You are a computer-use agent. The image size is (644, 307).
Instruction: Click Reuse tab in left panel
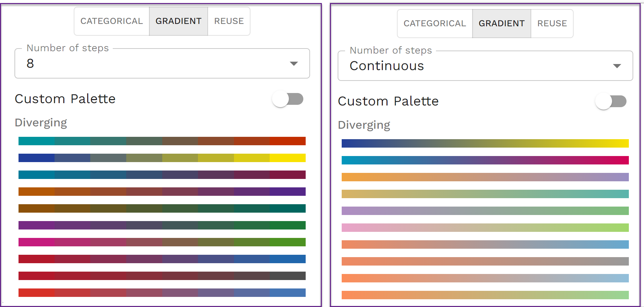[229, 21]
